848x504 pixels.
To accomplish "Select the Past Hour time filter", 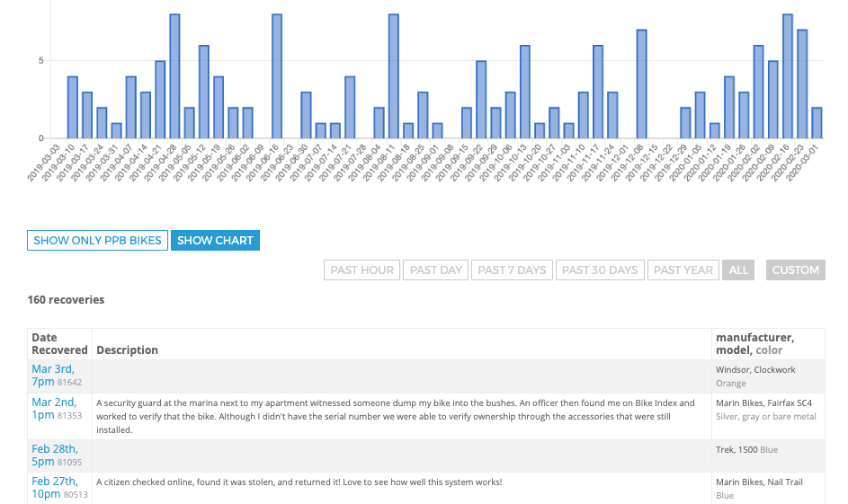I will pyautogui.click(x=362, y=270).
